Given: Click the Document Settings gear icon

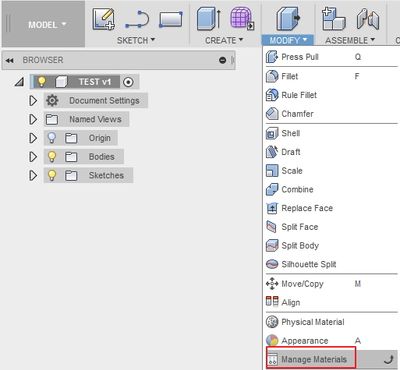Looking at the screenshot, I should click(x=52, y=100).
